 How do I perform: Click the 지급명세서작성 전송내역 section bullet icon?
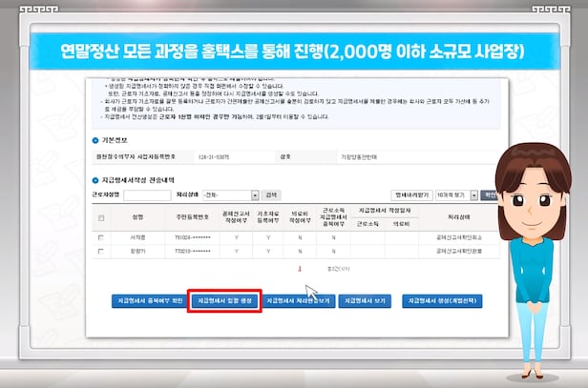click(94, 179)
